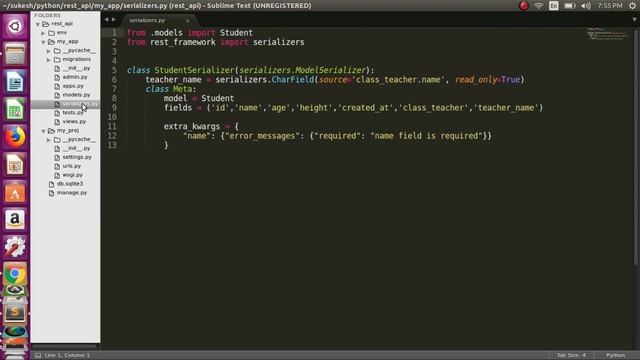This screenshot has width=640, height=360.
Task: Show the clock calendar at 7:55 PM
Action: point(610,6)
